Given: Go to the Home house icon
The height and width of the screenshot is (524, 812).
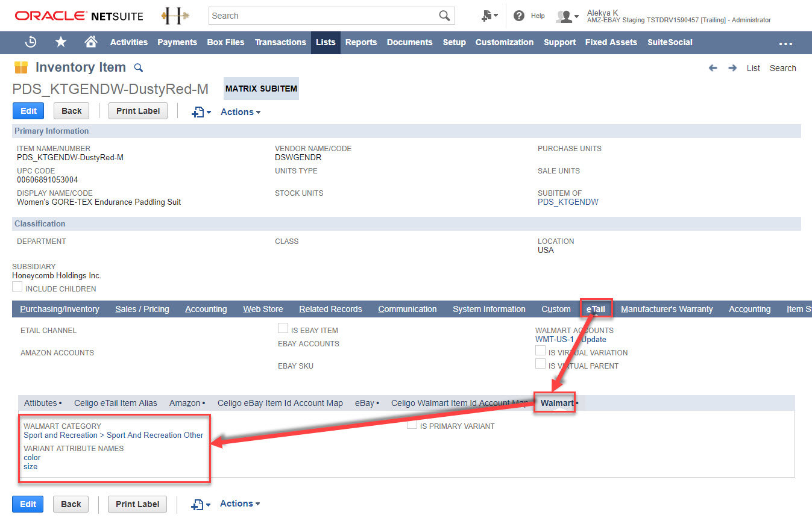Looking at the screenshot, I should (x=91, y=42).
